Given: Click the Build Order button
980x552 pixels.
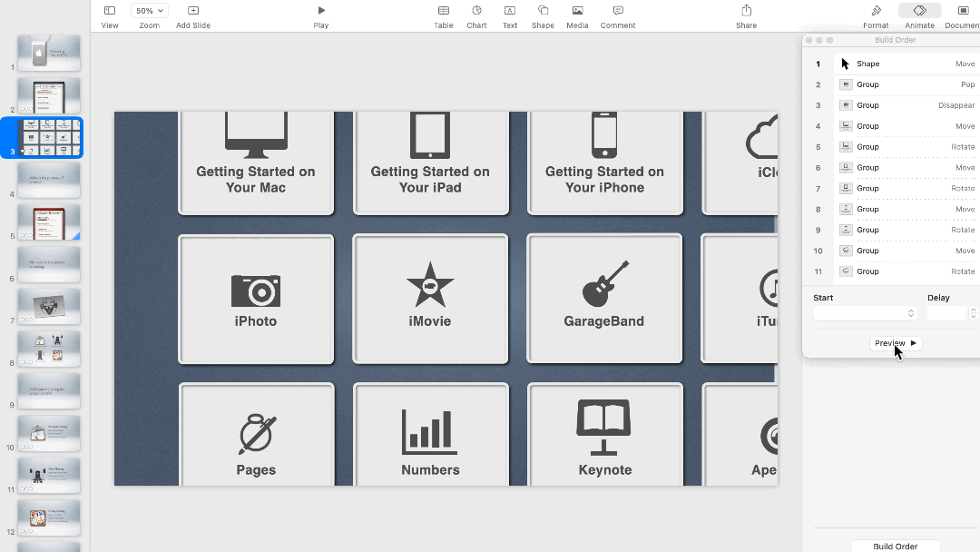Looking at the screenshot, I should pyautogui.click(x=896, y=546).
